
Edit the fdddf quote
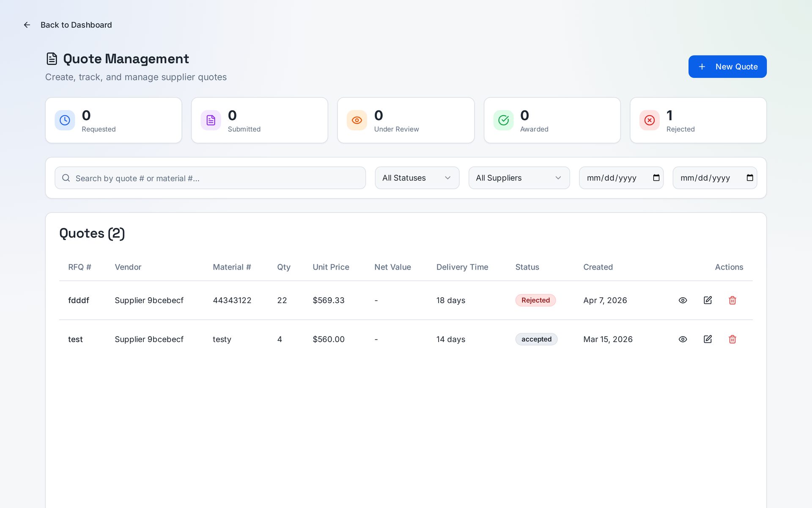tap(708, 300)
